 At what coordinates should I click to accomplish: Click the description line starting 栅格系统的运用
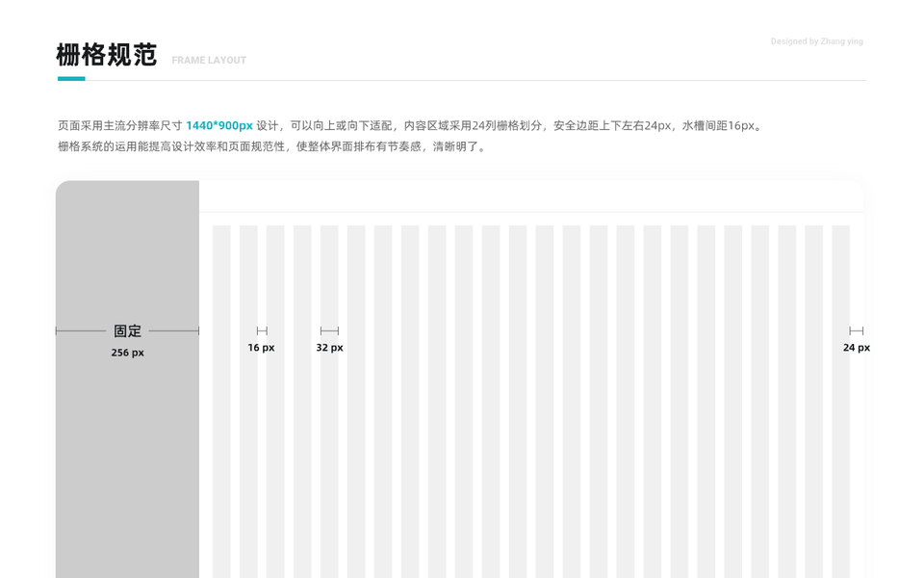(x=271, y=146)
